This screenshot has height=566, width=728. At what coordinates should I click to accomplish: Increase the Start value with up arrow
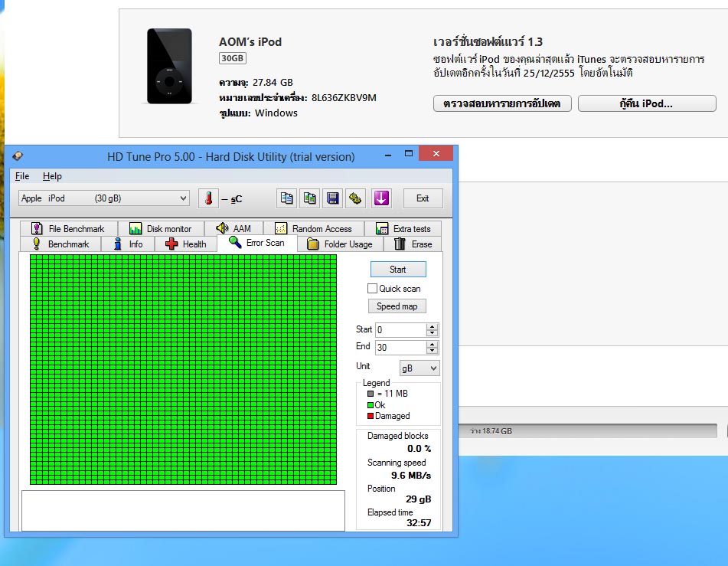coord(433,326)
